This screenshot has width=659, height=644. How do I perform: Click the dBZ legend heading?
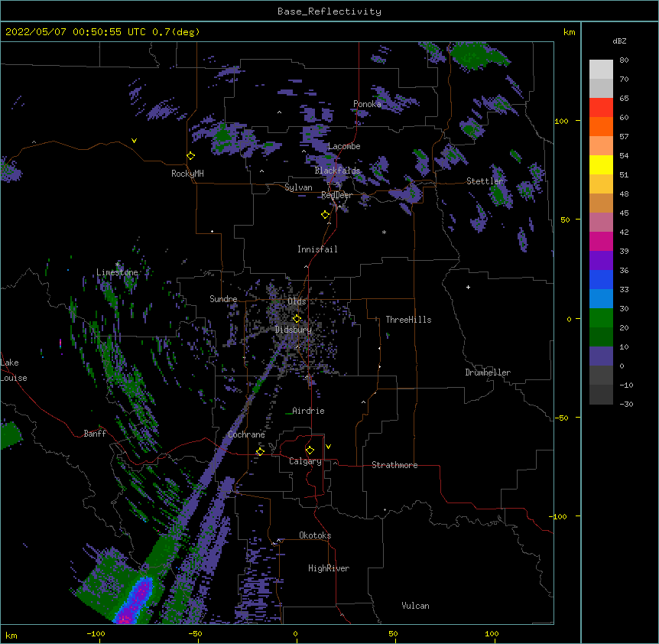point(619,41)
